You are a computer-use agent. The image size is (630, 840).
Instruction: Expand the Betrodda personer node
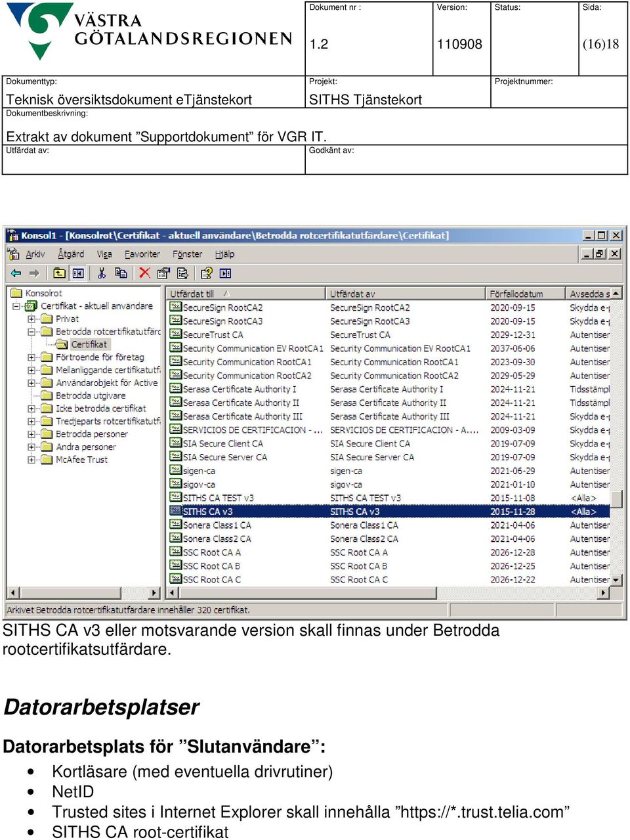coord(31,434)
